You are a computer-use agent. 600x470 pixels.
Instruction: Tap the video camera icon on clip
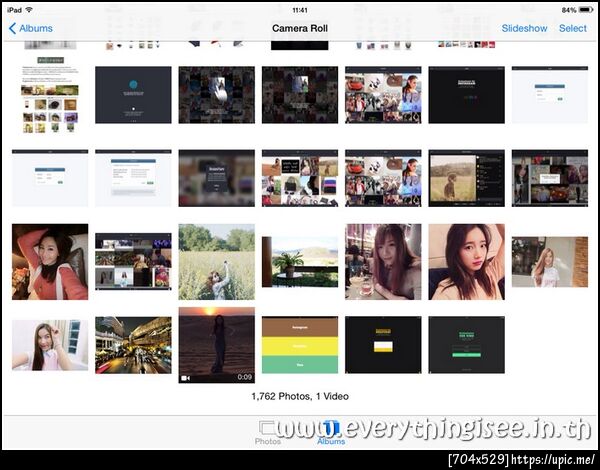click(186, 378)
